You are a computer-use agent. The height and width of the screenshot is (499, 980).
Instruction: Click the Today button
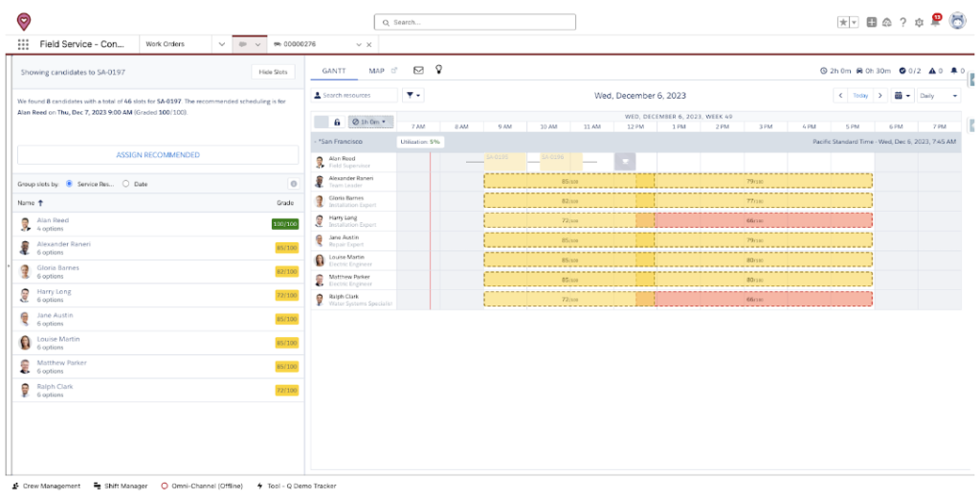tap(860, 96)
